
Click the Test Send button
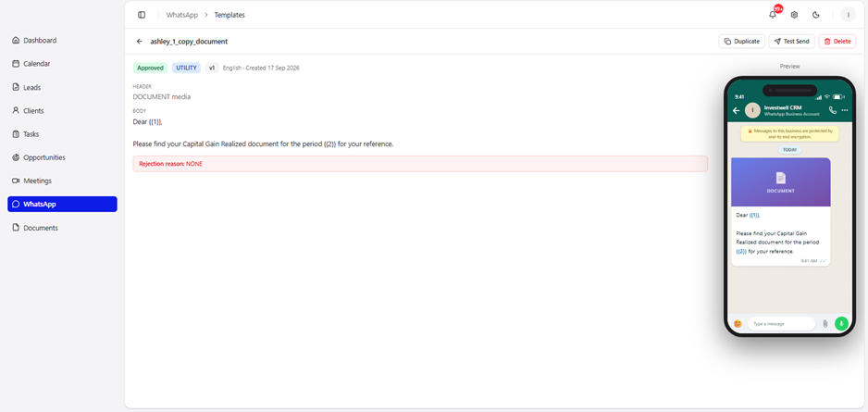(791, 41)
